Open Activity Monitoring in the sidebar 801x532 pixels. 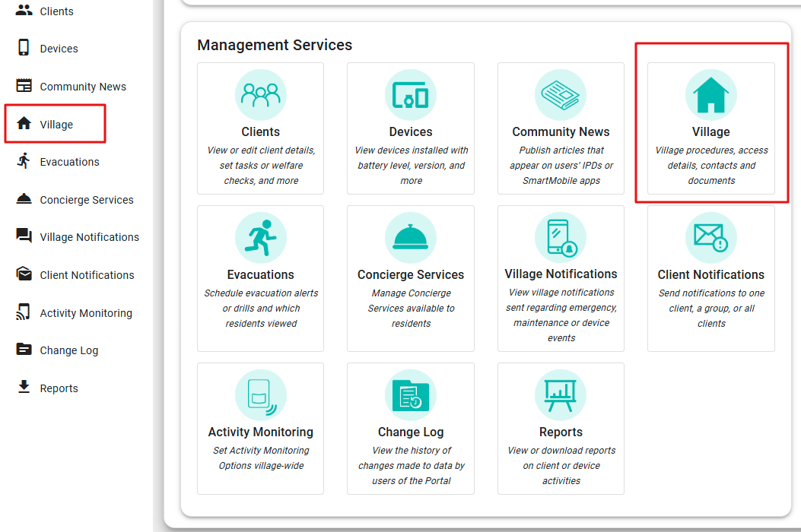(86, 313)
